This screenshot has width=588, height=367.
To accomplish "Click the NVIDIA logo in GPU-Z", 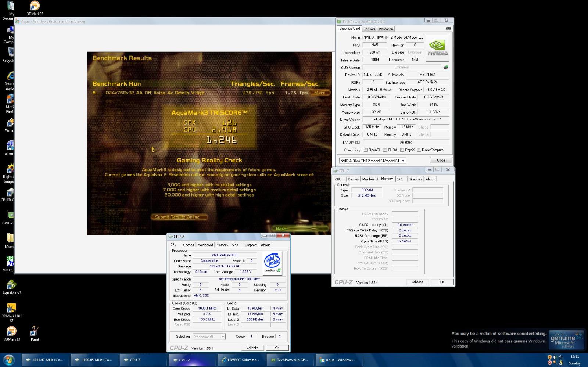I will tap(437, 48).
